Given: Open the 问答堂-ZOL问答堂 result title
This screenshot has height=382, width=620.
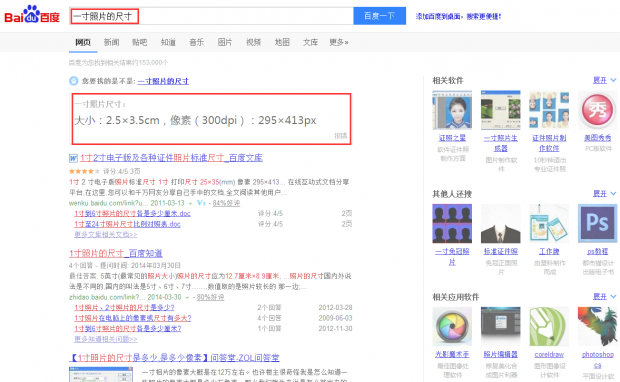Looking at the screenshot, I should (x=174, y=358).
